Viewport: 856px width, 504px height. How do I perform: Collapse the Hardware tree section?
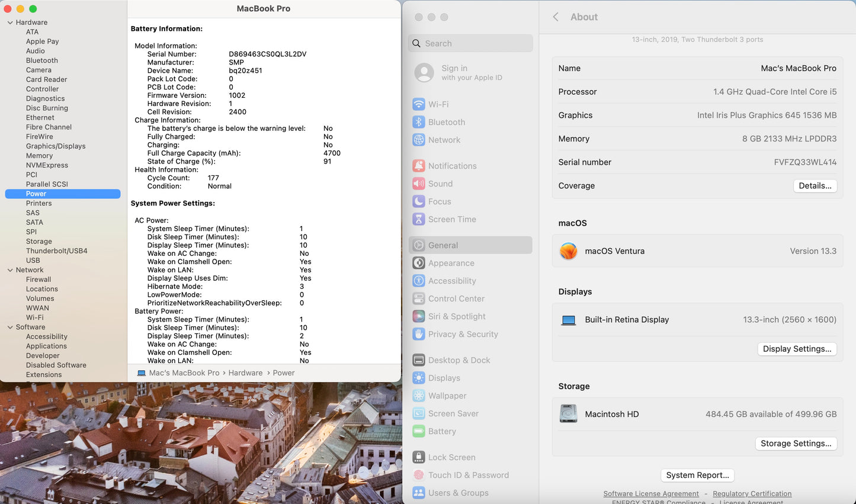pyautogui.click(x=10, y=23)
